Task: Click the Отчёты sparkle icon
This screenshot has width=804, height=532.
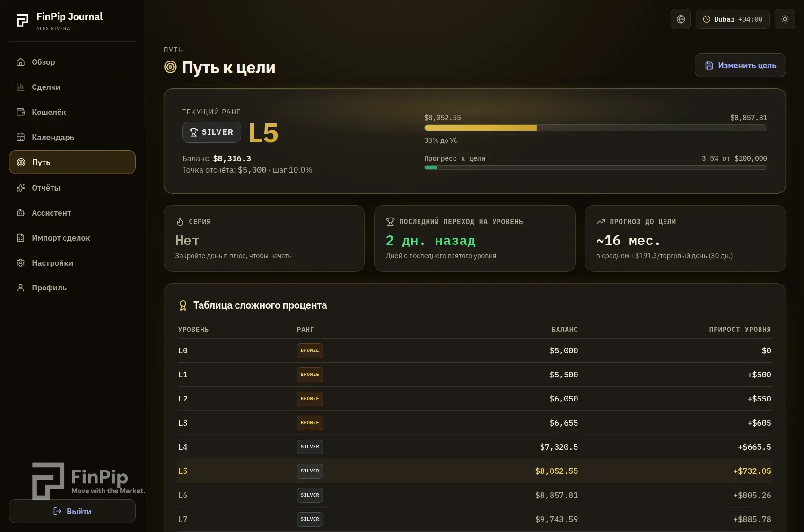Action: point(21,188)
